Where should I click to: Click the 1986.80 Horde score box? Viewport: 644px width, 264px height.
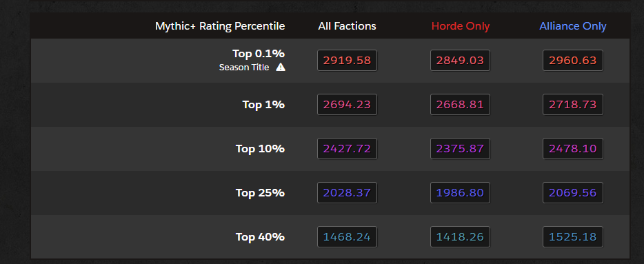(461, 192)
